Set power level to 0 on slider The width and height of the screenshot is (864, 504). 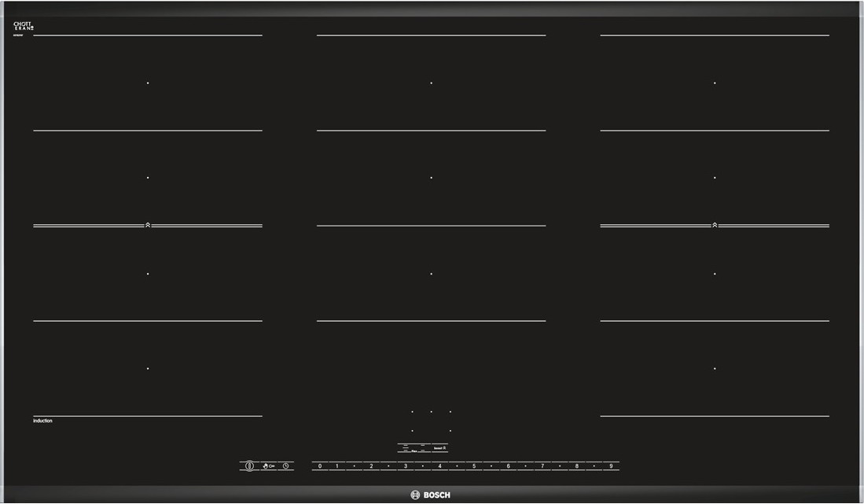tap(320, 466)
